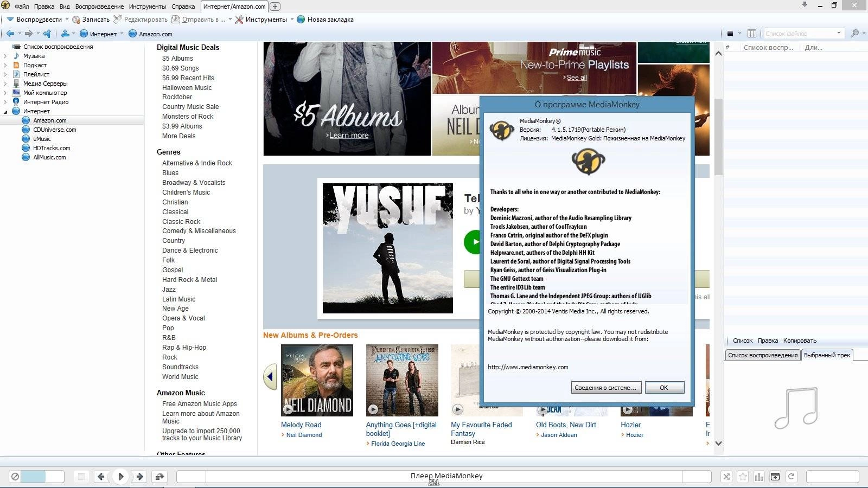Open the Вид menu
868x488 pixels.
click(x=65, y=7)
